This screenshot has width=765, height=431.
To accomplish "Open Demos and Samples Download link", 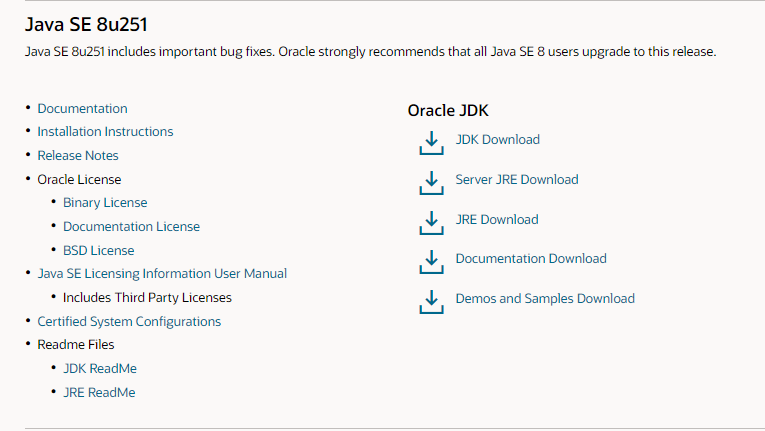I will (545, 299).
